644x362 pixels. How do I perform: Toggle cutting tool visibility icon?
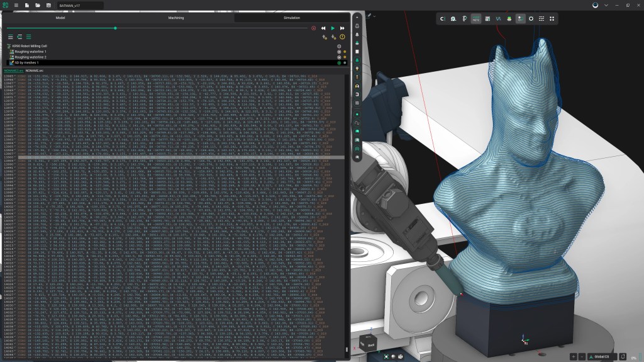[x=357, y=77]
